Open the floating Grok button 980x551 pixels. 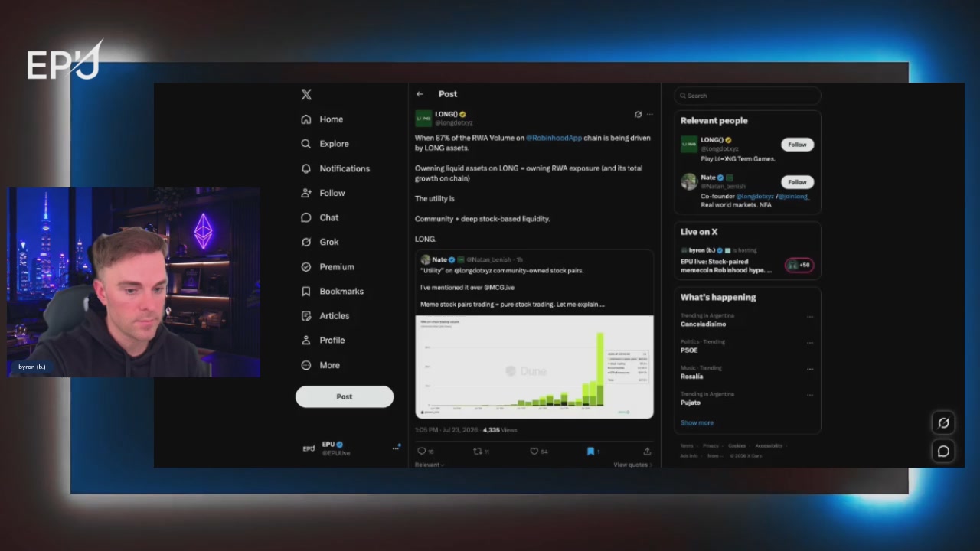click(943, 422)
